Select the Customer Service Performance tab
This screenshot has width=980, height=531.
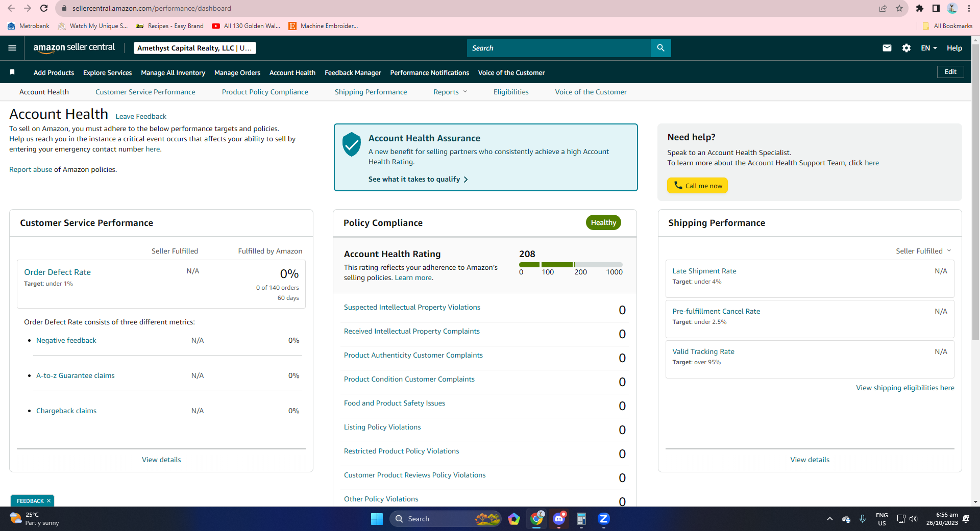(x=145, y=92)
